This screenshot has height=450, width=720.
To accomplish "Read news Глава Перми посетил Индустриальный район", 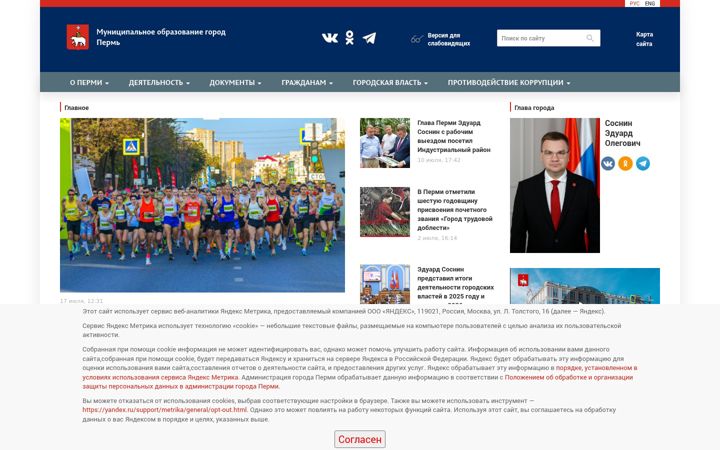I will 454,136.
